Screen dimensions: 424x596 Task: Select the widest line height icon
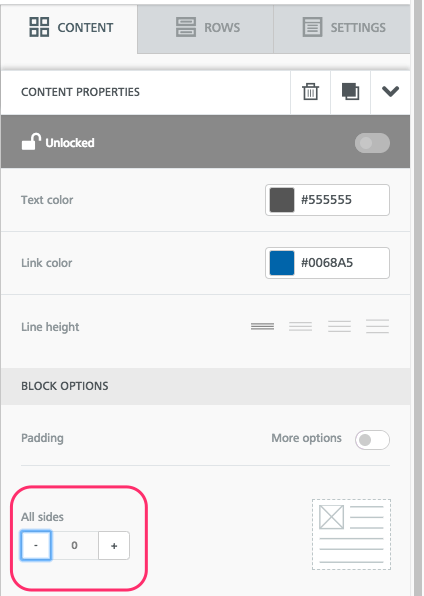tap(377, 326)
